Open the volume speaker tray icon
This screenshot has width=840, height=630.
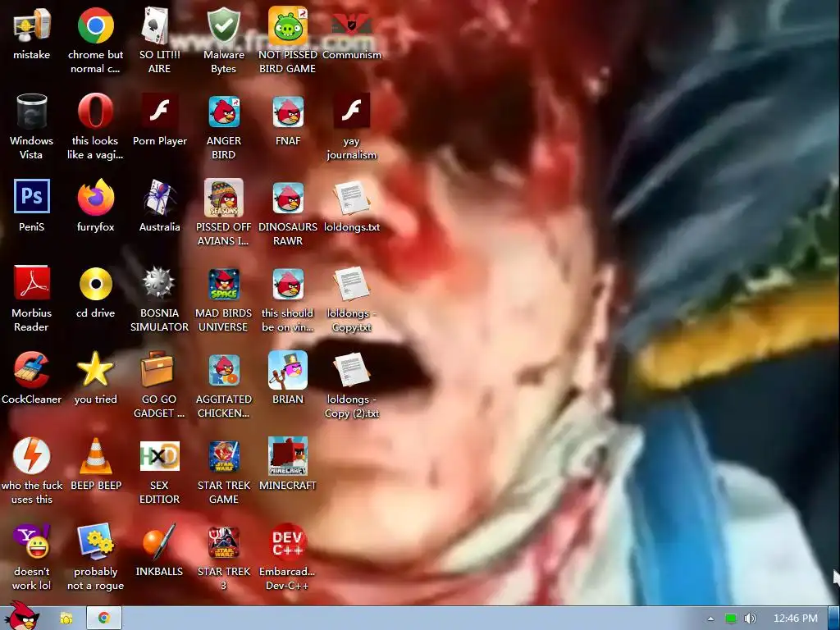pyautogui.click(x=750, y=619)
